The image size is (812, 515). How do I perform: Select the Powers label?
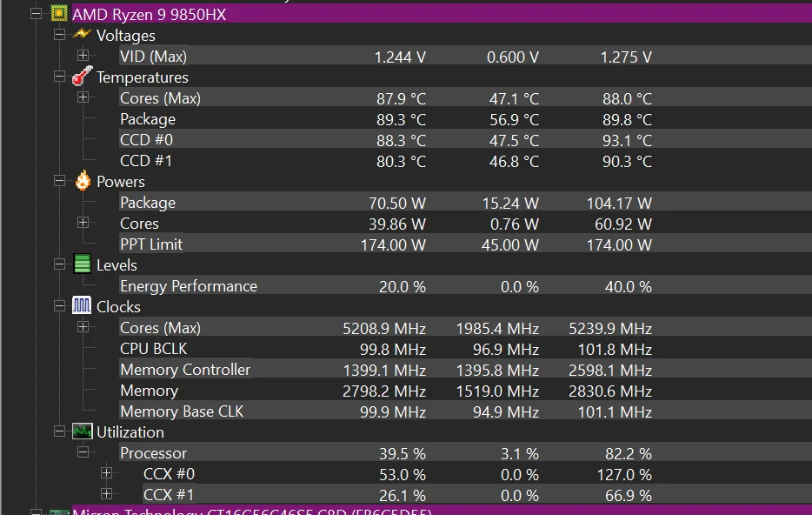[x=121, y=182]
